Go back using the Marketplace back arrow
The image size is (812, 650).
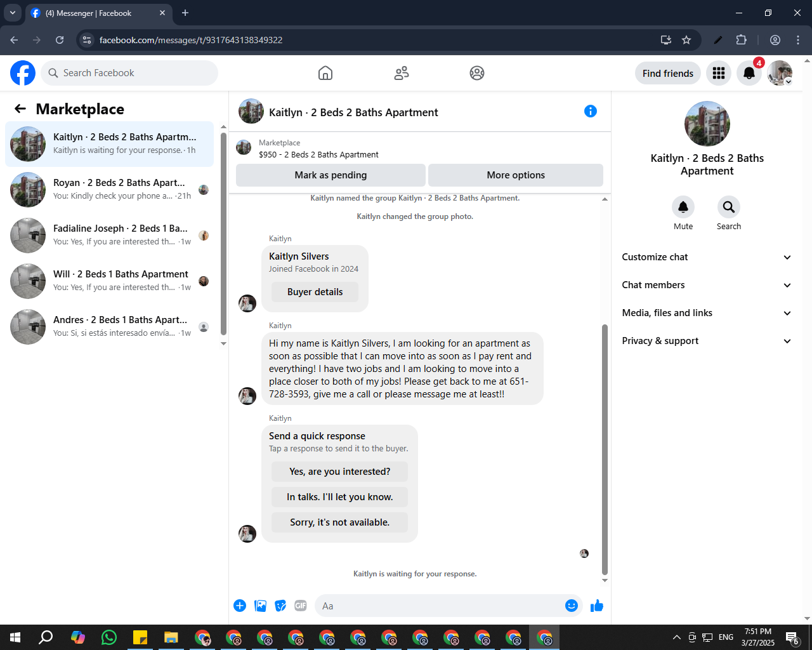click(20, 109)
